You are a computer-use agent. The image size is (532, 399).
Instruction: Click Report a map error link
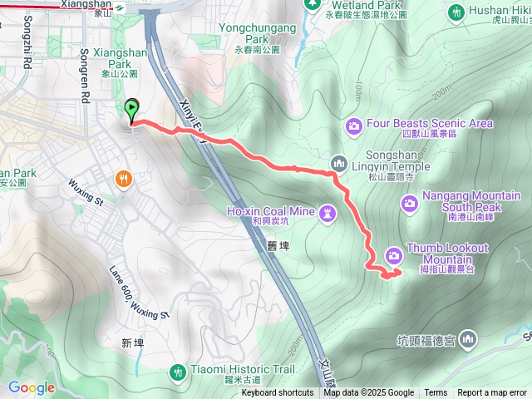(x=492, y=393)
